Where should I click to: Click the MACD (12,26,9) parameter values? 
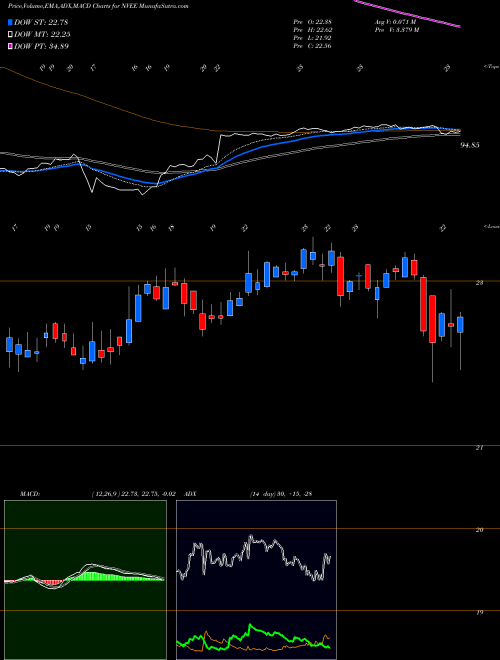click(x=133, y=494)
